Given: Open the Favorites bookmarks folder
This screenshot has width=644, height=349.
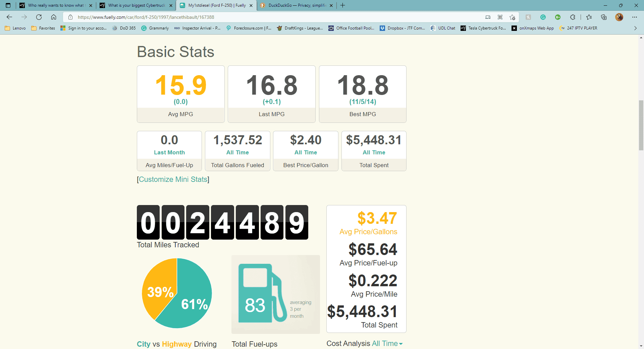Looking at the screenshot, I should (x=43, y=28).
